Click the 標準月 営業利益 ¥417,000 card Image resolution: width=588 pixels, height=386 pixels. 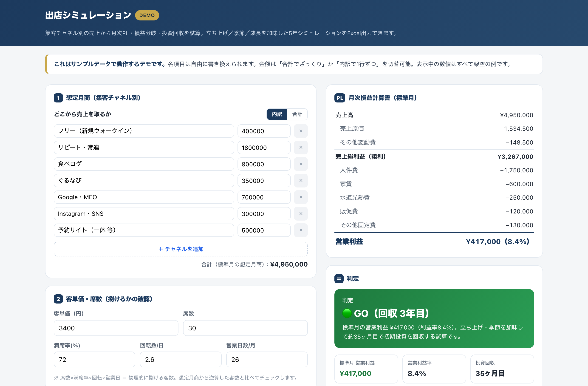click(366, 369)
